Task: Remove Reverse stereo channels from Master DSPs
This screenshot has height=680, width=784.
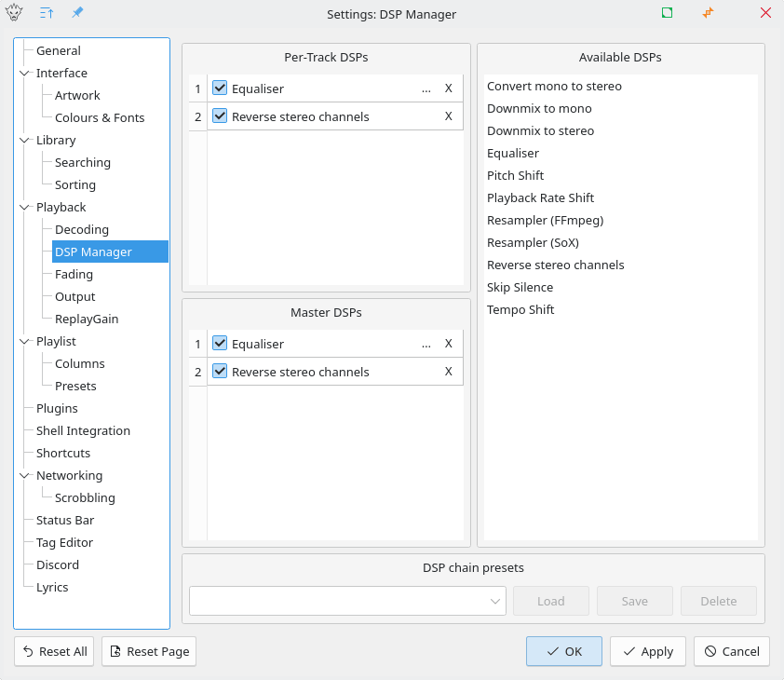Action: (448, 372)
